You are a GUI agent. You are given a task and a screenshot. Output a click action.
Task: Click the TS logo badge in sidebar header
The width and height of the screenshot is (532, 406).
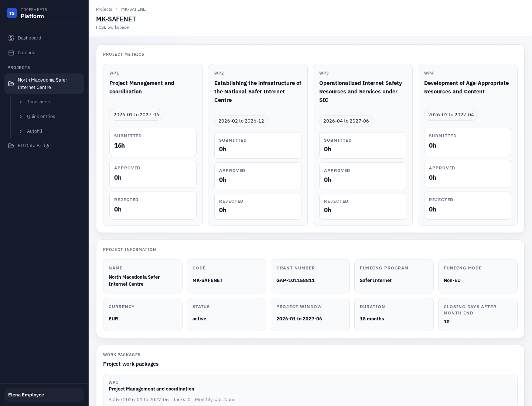pos(12,13)
